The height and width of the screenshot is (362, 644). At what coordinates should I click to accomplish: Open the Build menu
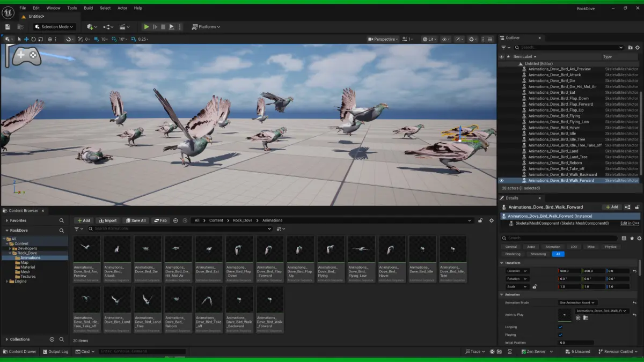click(88, 8)
